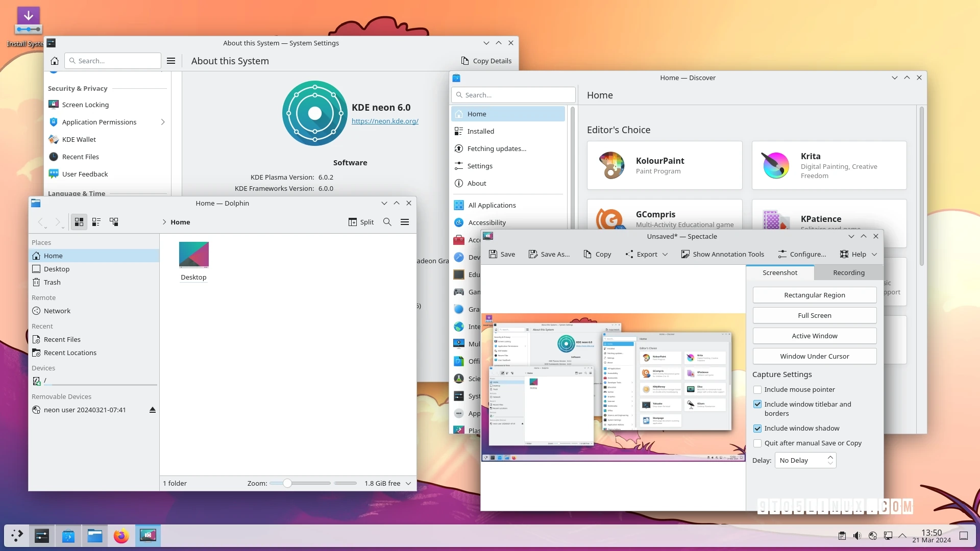The height and width of the screenshot is (551, 980).
Task: Click the Recording tab in Spectacle
Action: click(x=848, y=272)
